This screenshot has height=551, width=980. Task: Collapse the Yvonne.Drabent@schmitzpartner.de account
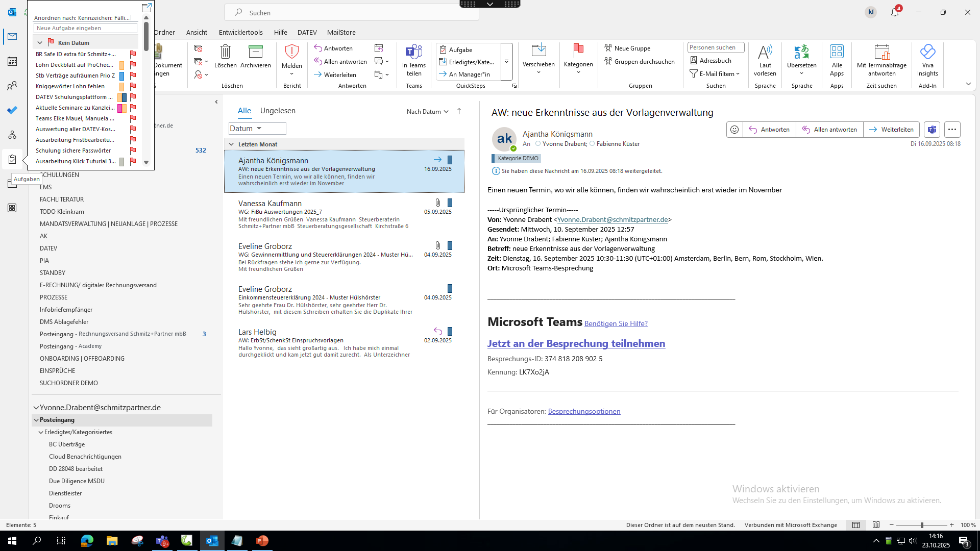pos(36,408)
